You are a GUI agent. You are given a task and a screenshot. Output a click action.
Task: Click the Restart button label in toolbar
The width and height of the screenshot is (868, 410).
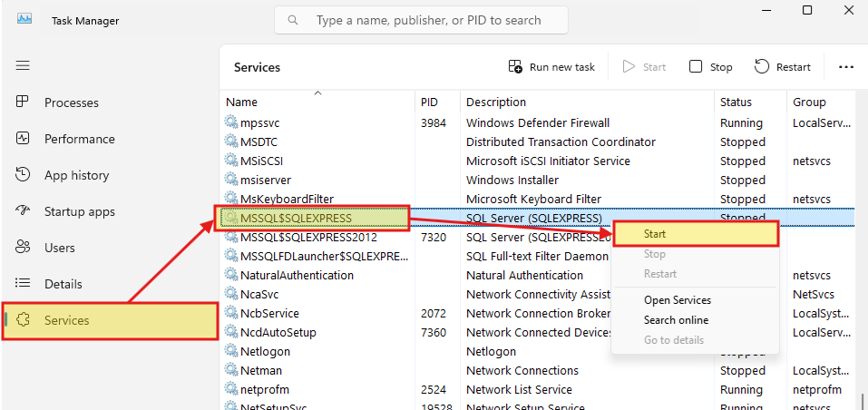click(794, 67)
